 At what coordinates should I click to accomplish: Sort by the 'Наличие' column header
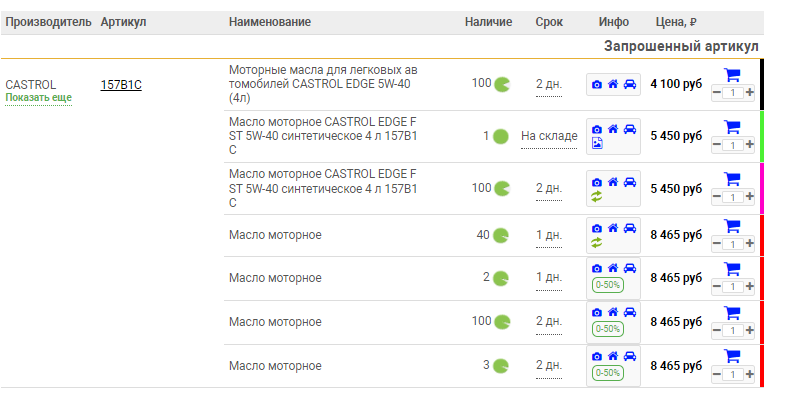coord(488,22)
